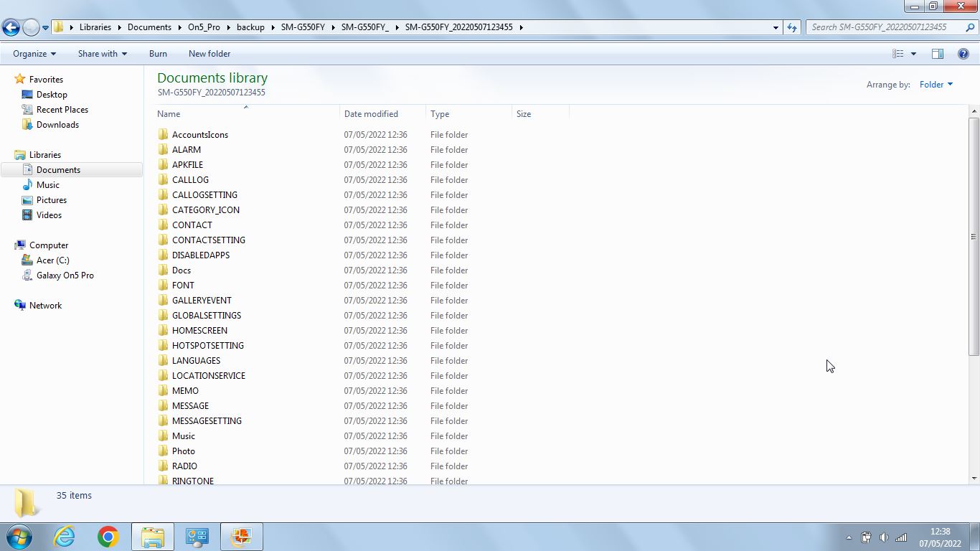Select DISABLEDAPPS folder name
Image resolution: width=980 pixels, height=551 pixels.
(201, 255)
